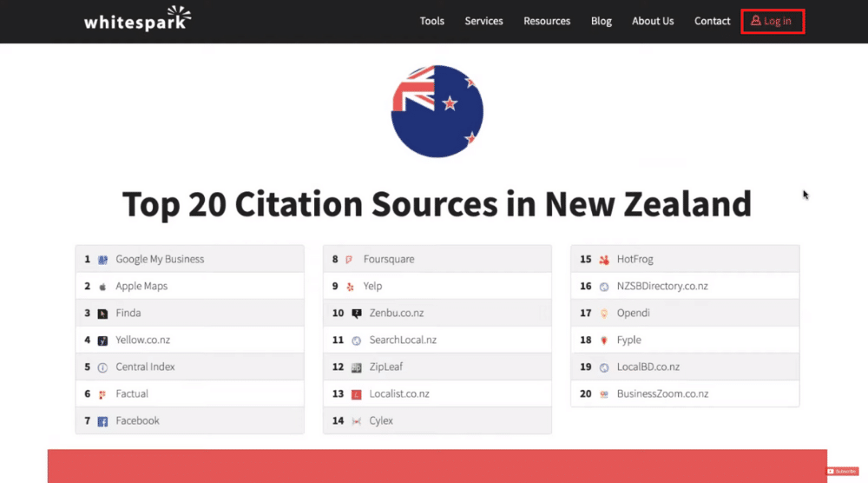Image resolution: width=868 pixels, height=483 pixels.
Task: Select the Fyple list entry
Action: pyautogui.click(x=685, y=340)
